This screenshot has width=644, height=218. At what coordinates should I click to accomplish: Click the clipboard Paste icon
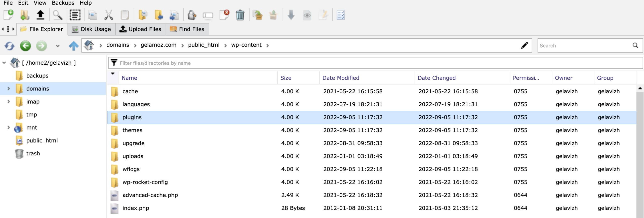coord(125,15)
